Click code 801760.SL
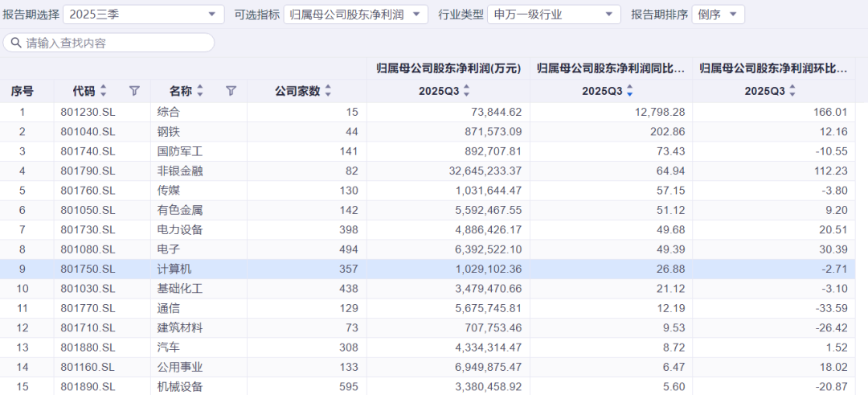Image resolution: width=868 pixels, height=395 pixels. point(88,191)
